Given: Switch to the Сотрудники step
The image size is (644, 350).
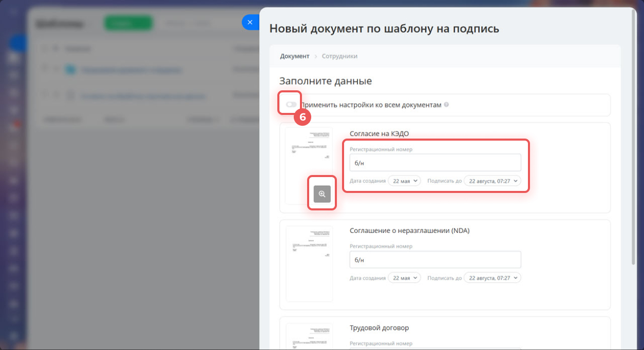Looking at the screenshot, I should pos(339,56).
